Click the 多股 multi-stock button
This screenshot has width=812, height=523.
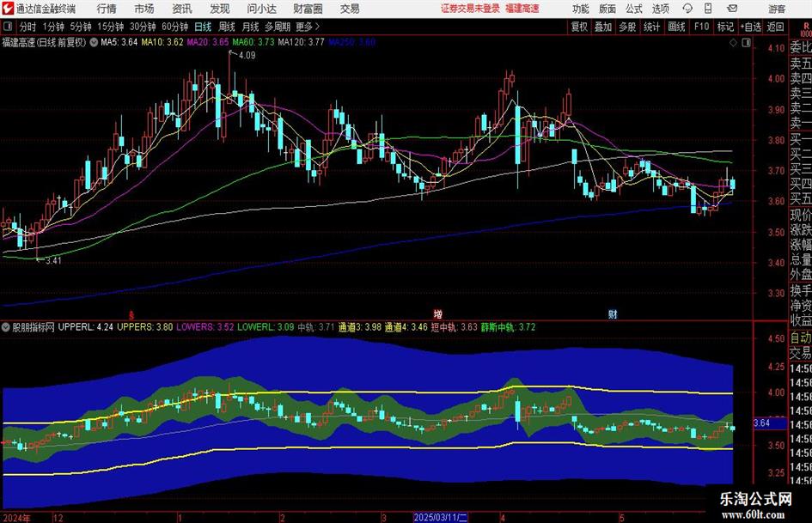tap(627, 27)
